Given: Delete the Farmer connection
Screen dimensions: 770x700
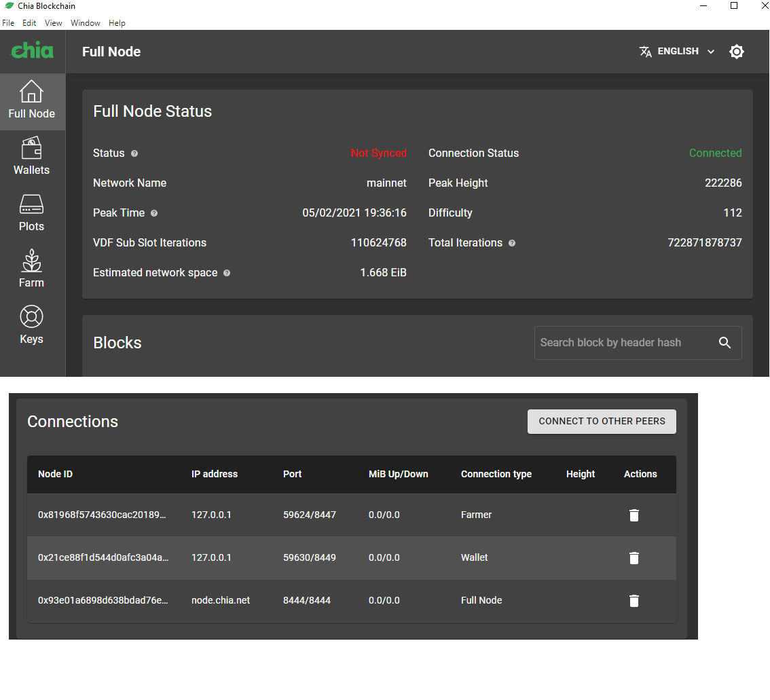Looking at the screenshot, I should click(x=634, y=515).
